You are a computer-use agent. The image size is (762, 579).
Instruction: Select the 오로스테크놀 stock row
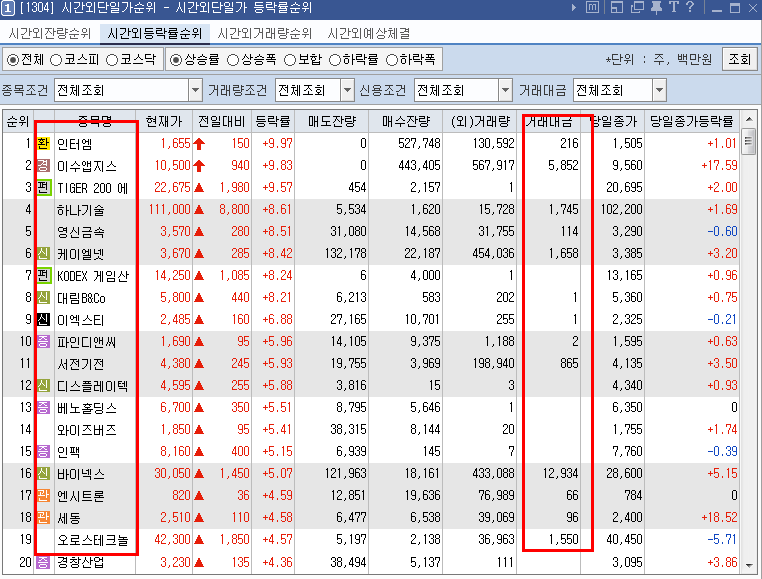pos(372,540)
